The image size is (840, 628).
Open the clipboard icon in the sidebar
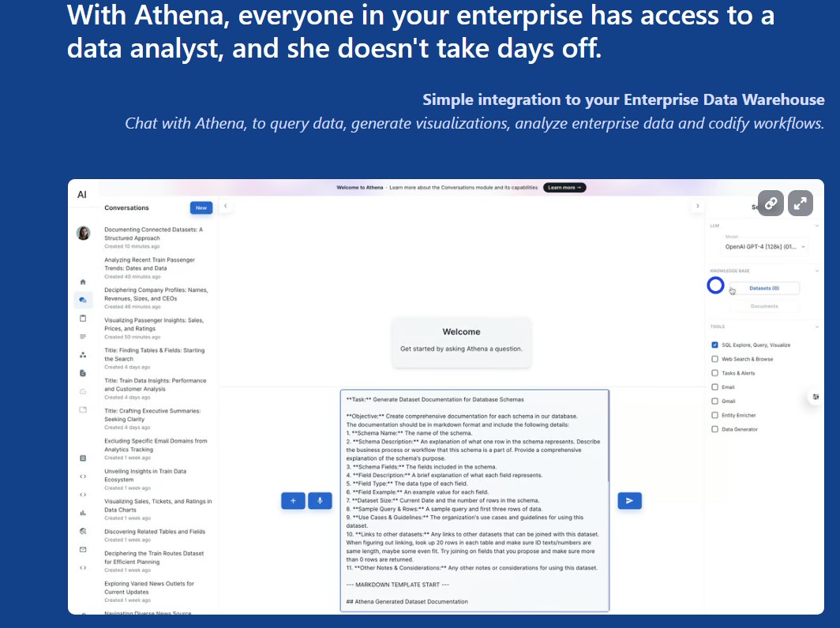pyautogui.click(x=82, y=318)
